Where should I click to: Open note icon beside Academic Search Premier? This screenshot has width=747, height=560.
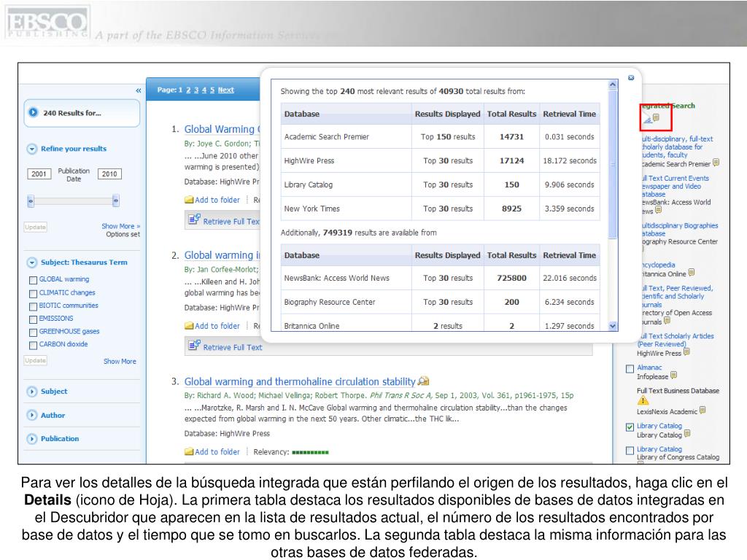(x=716, y=163)
